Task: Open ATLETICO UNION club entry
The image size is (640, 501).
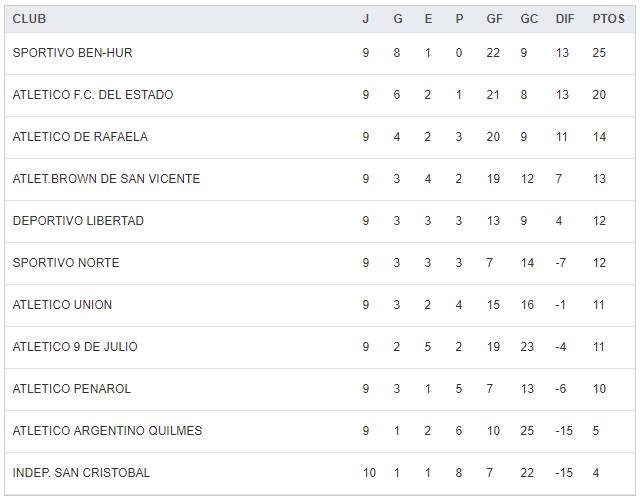Action: tap(62, 305)
